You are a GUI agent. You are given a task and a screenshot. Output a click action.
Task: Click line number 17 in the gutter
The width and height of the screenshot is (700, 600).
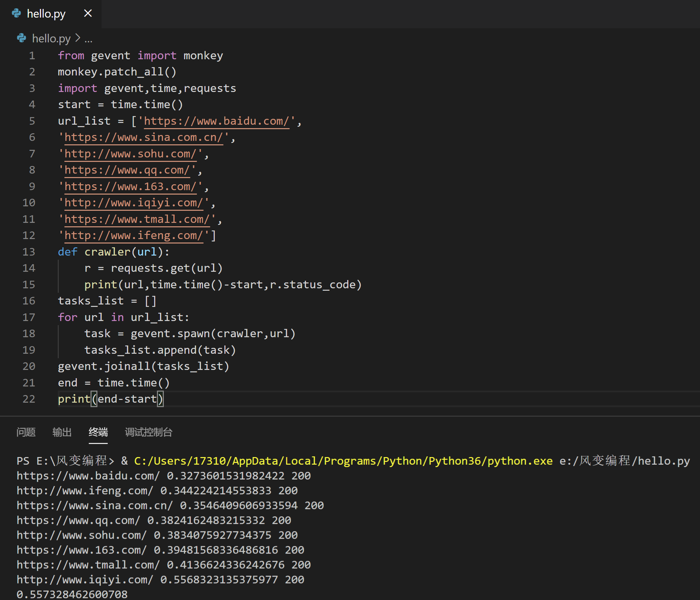point(29,317)
